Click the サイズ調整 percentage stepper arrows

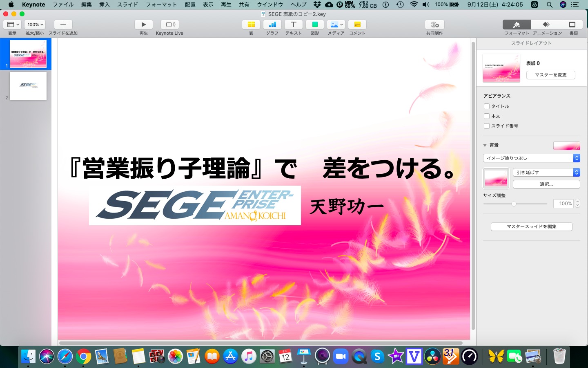coord(577,204)
